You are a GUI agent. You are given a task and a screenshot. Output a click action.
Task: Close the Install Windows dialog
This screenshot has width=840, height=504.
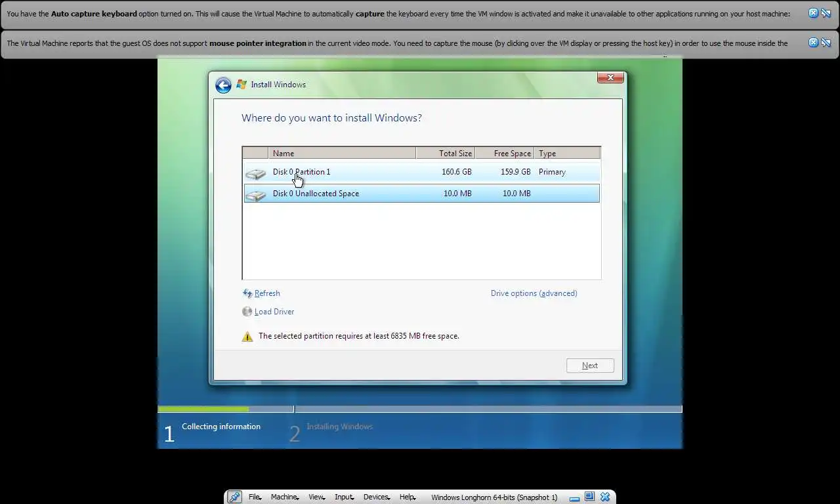click(x=610, y=77)
